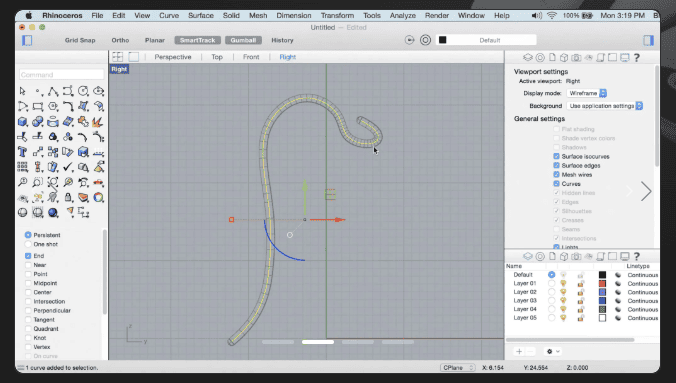Open the Analyze menu
This screenshot has height=383, width=676.
point(403,16)
